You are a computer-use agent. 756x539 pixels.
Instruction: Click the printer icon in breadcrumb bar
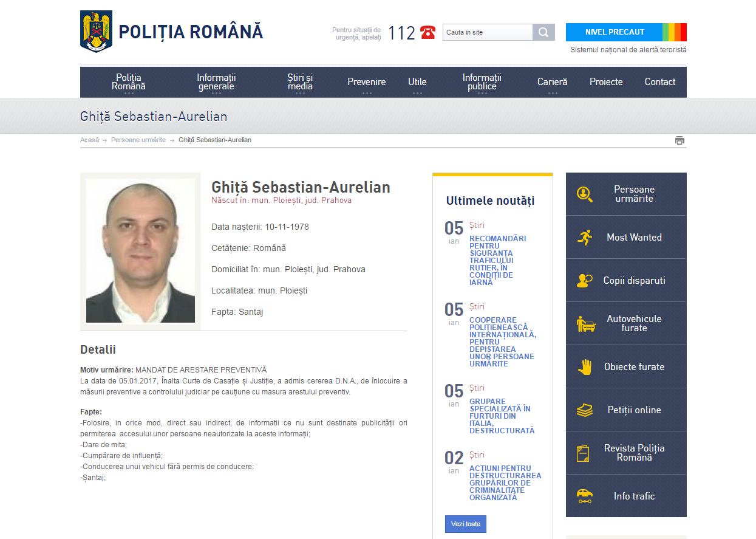click(x=679, y=140)
